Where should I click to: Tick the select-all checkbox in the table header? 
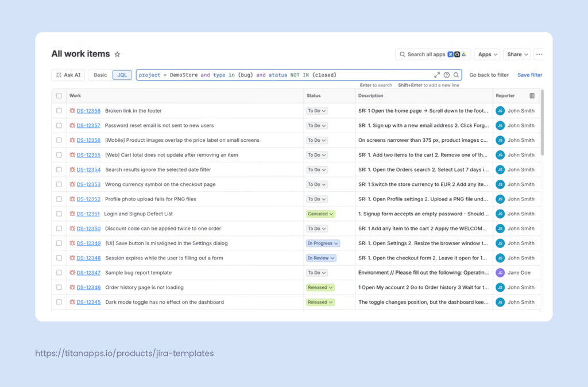(x=59, y=96)
